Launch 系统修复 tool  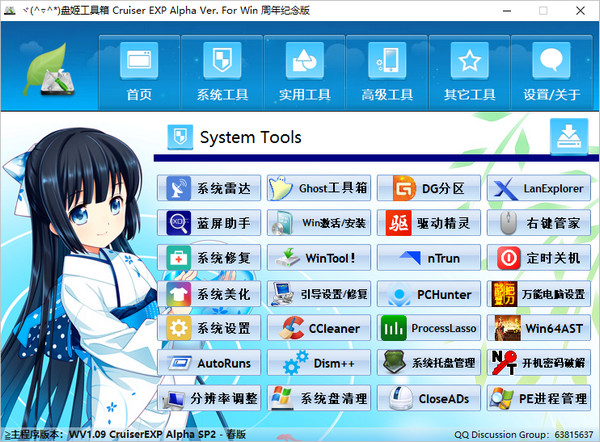click(x=209, y=258)
